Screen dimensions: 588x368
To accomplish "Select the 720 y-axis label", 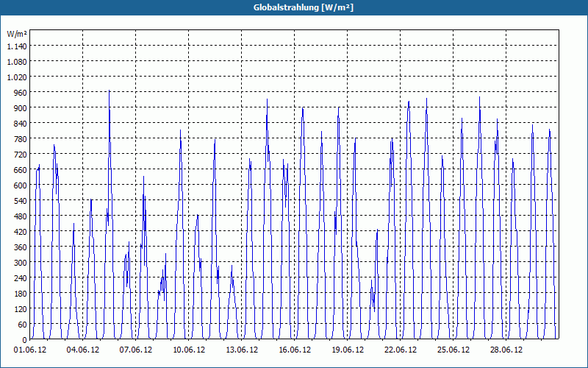I will click(21, 155).
